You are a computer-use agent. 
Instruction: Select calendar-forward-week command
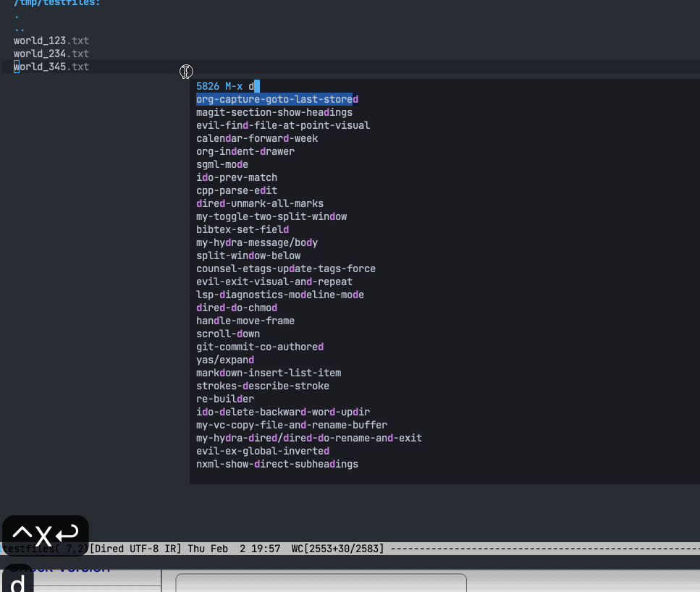[x=257, y=138]
